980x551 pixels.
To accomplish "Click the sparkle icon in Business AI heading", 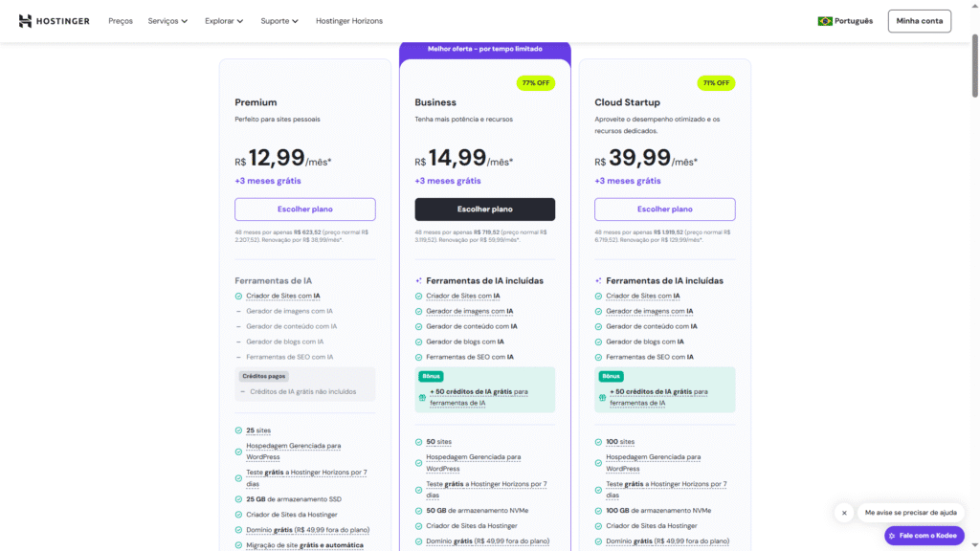I will (419, 281).
